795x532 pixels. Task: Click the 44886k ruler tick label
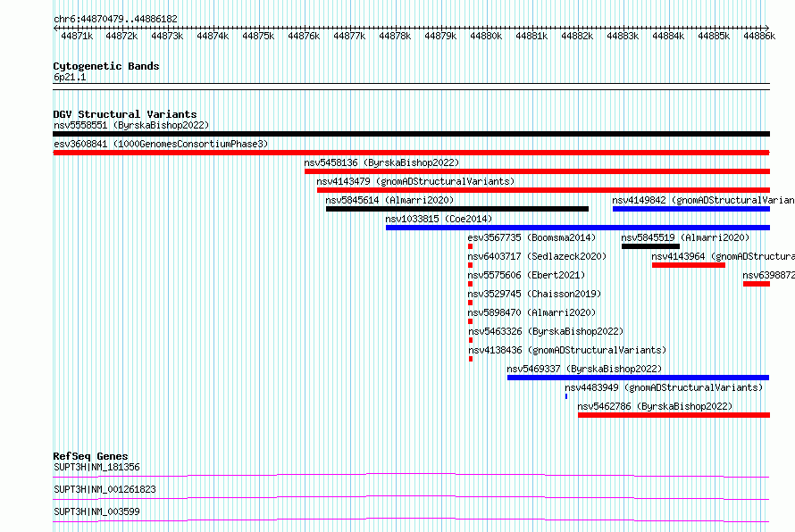(x=759, y=36)
